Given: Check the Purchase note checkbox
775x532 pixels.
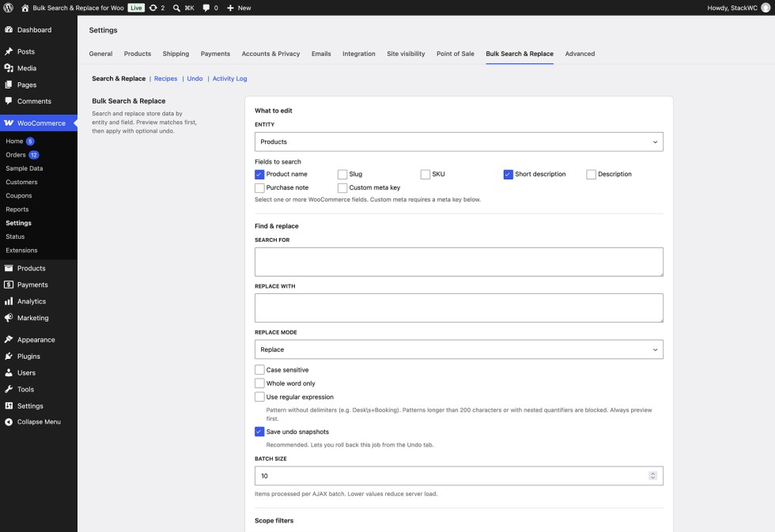Looking at the screenshot, I should [259, 187].
